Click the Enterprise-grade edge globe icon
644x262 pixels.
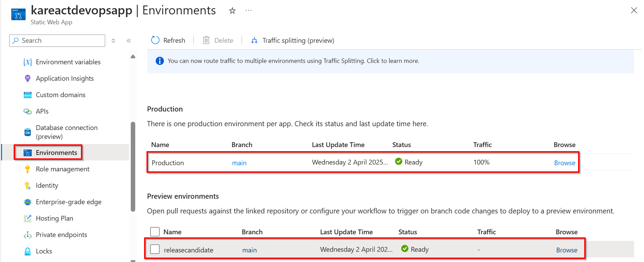pos(28,202)
